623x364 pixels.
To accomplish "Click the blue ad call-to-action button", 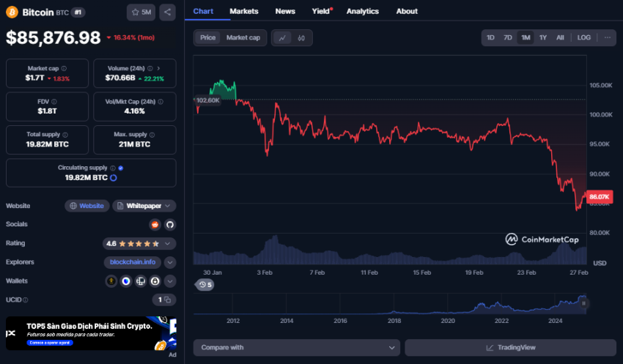I will 50,343.
